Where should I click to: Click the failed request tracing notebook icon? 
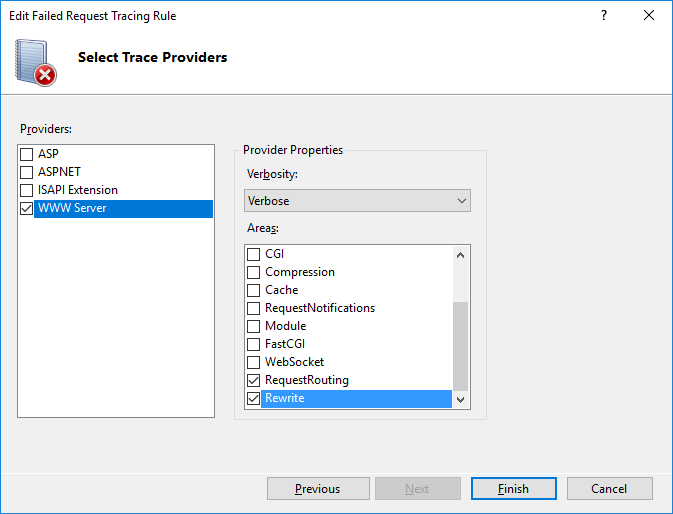click(35, 63)
